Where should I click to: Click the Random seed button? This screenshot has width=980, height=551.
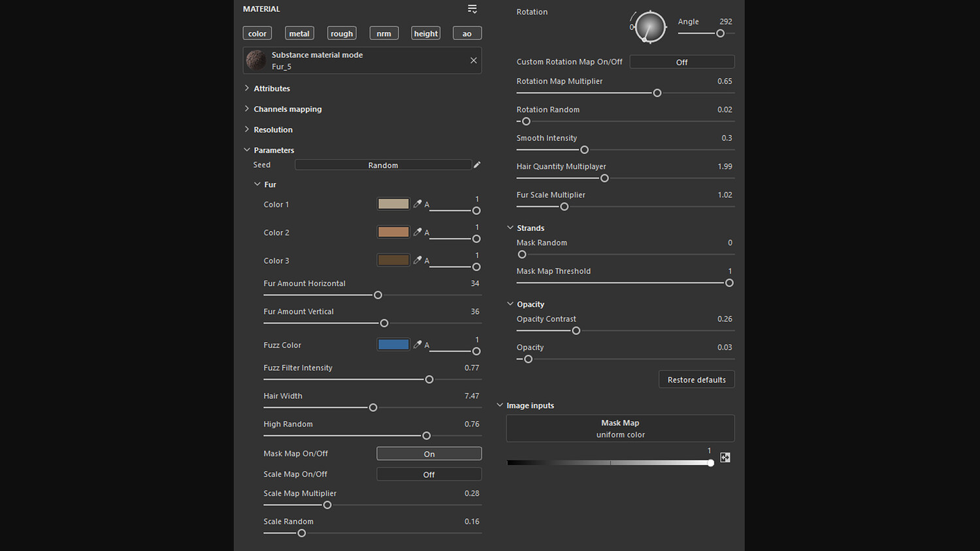coord(383,165)
